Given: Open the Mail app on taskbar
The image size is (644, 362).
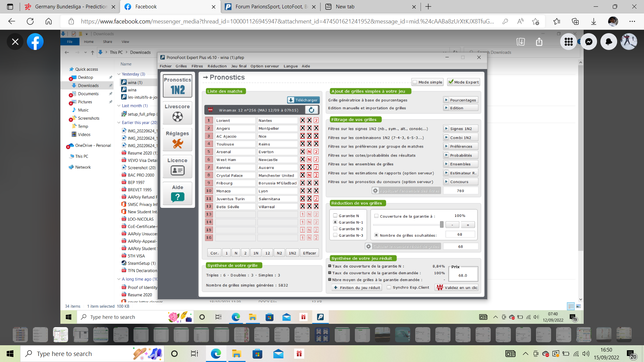Looking at the screenshot, I should coord(278,354).
